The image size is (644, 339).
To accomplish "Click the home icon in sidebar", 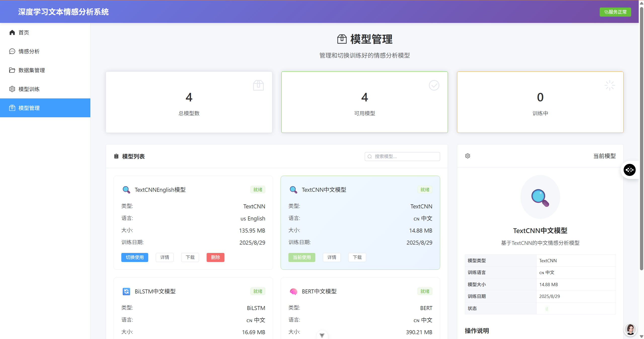I will [12, 32].
